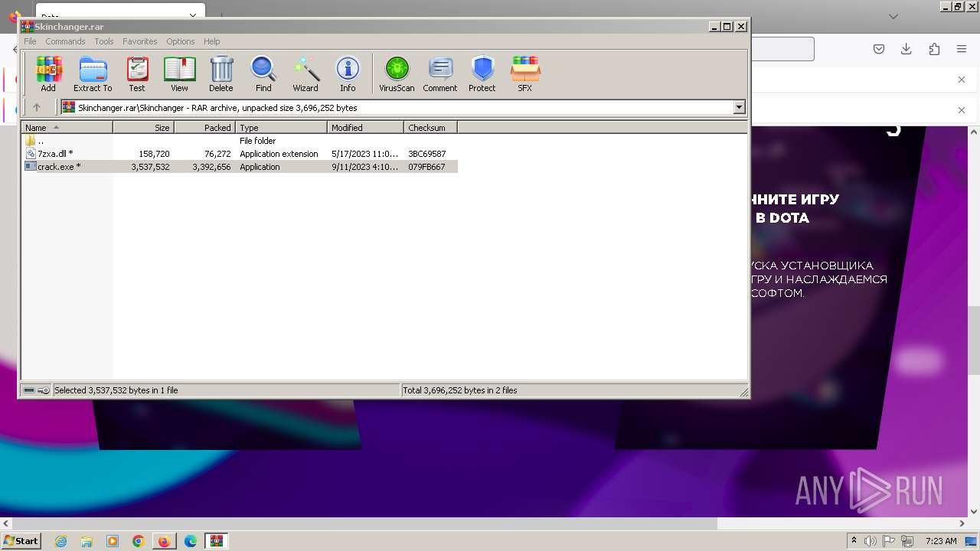Screen dimensions: 980x551
Task: Show archive Info
Action: point(348,74)
